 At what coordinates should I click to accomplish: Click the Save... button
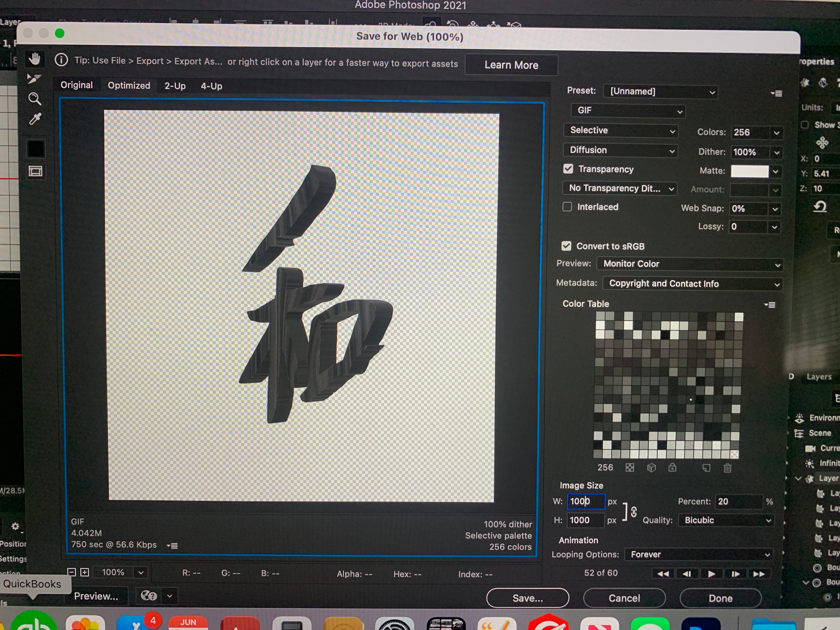click(x=527, y=598)
